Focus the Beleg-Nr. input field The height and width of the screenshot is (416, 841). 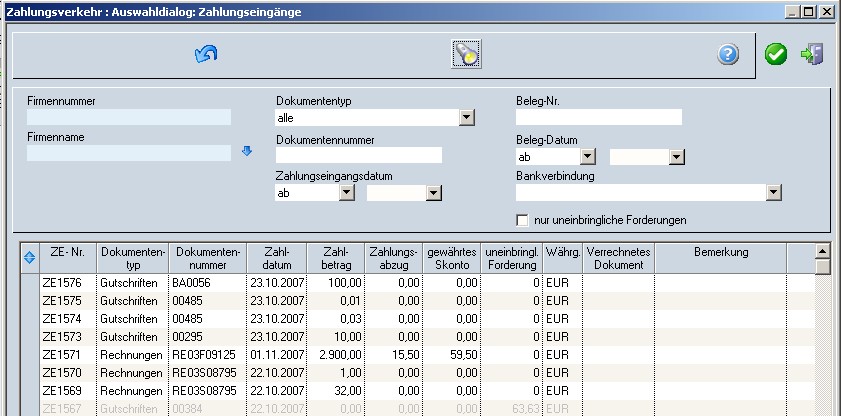pyautogui.click(x=598, y=117)
